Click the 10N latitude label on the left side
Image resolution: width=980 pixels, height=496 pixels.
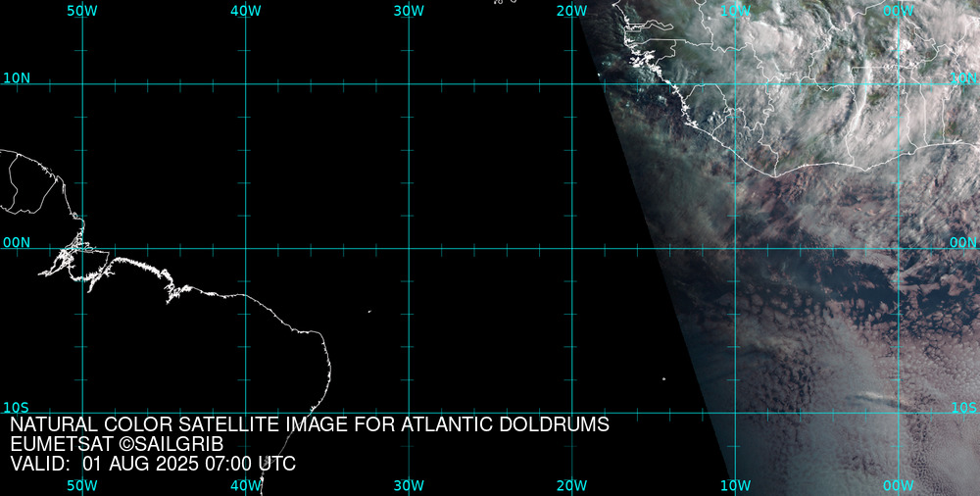17,78
